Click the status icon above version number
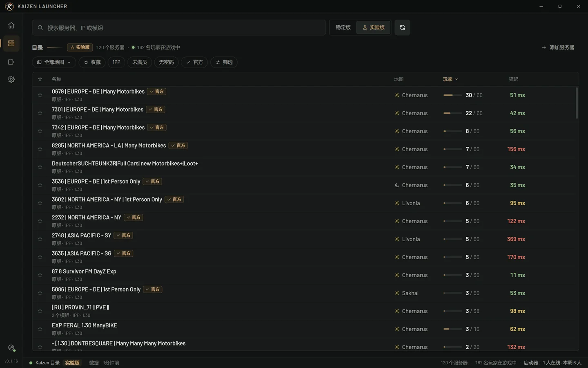The width and height of the screenshot is (588, 368). 11,348
